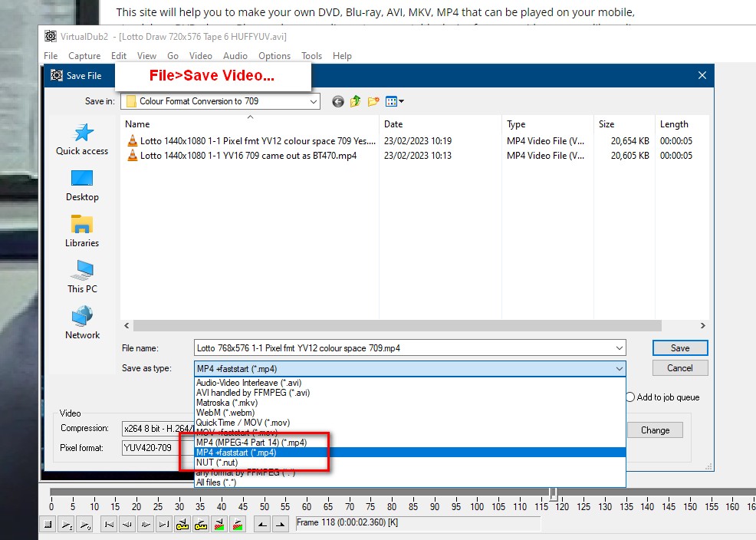Open Quick access in the sidebar
The height and width of the screenshot is (540, 756).
click(x=82, y=140)
